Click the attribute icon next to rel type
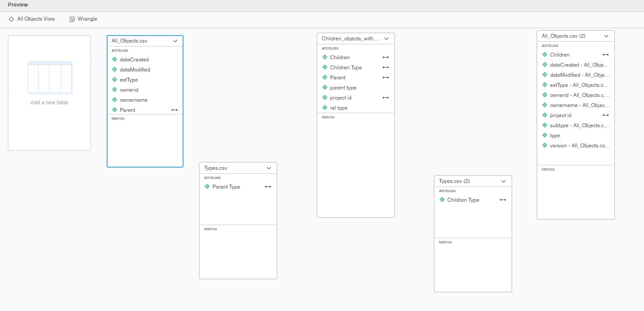Screen dimensions: 644x311 point(325,107)
